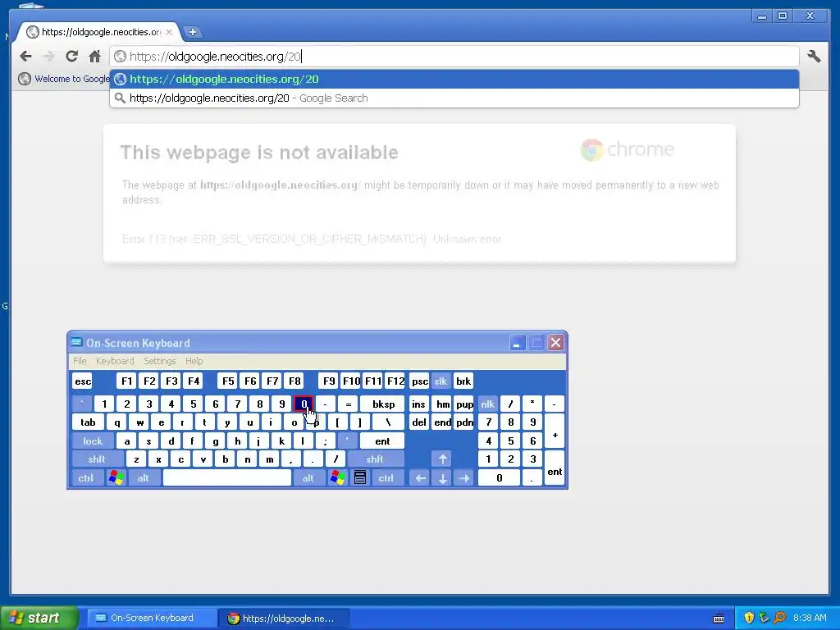Switch to On-Screen Keyboard taskbar button

152,619
